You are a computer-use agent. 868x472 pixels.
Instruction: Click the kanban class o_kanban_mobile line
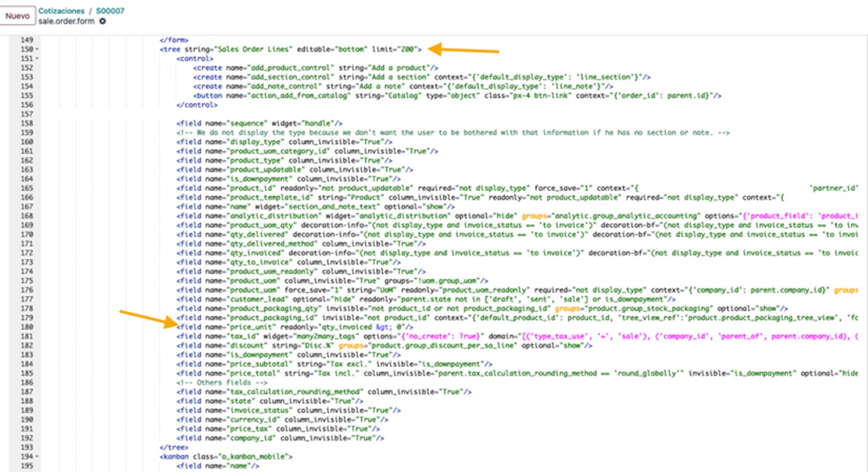pos(226,457)
